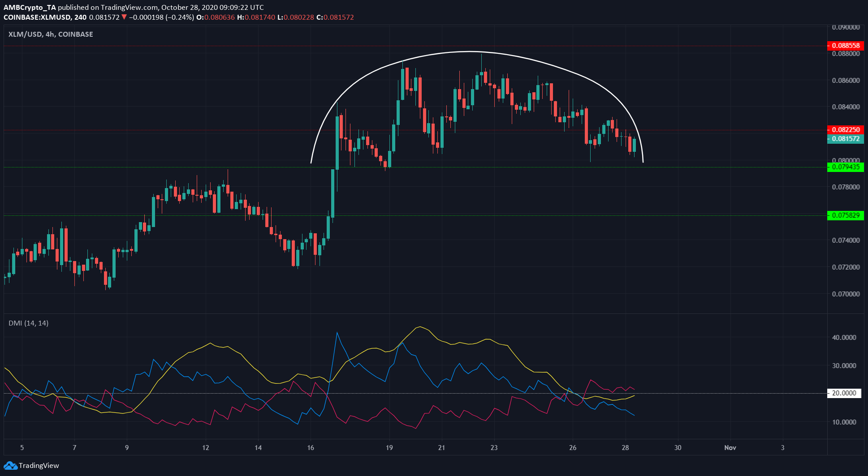Click the AMBCrypto_TA publisher text
Image resolution: width=868 pixels, height=476 pixels.
30,8
